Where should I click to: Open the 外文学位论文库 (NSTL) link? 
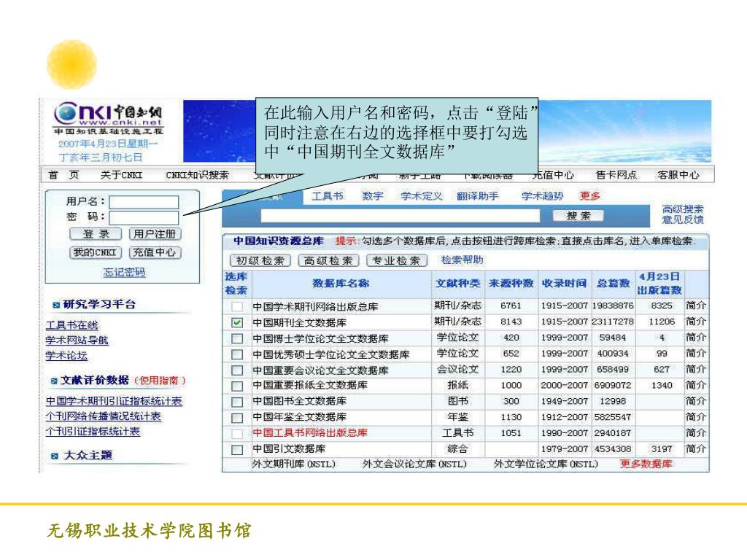pos(546,464)
